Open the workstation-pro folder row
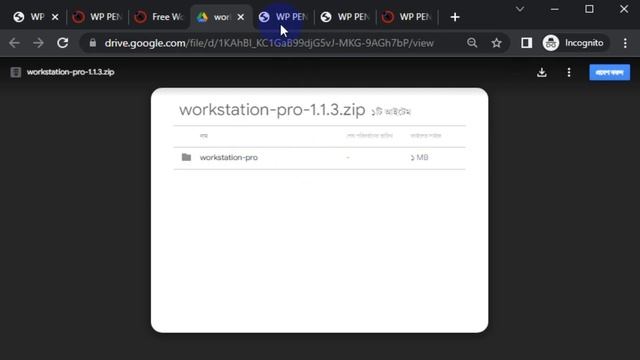 pyautogui.click(x=319, y=158)
